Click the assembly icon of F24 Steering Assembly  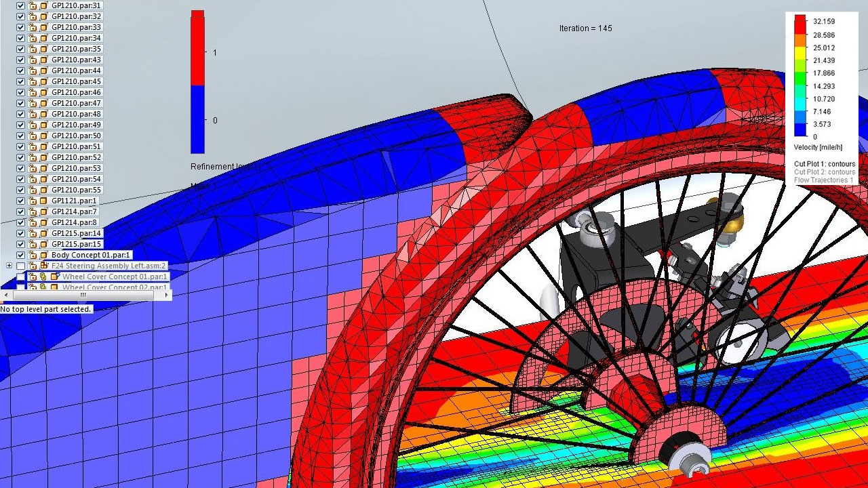point(44,266)
